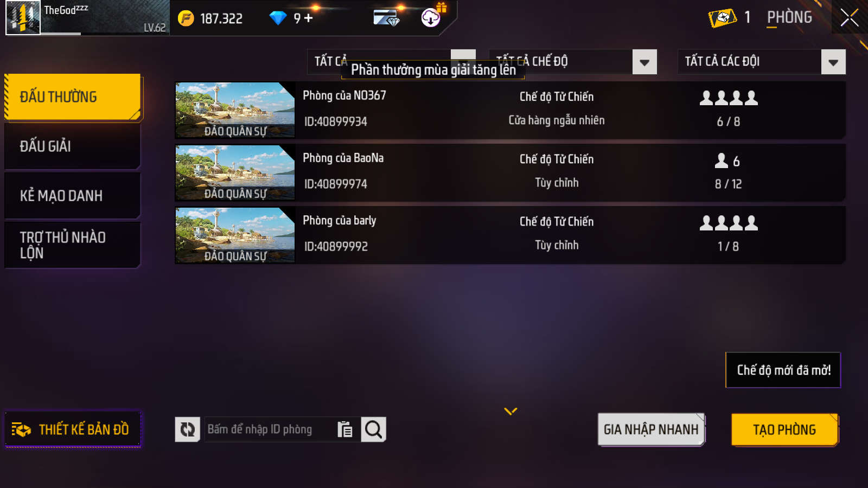The height and width of the screenshot is (488, 868).
Task: Click the gold coin currency icon
Action: [186, 18]
